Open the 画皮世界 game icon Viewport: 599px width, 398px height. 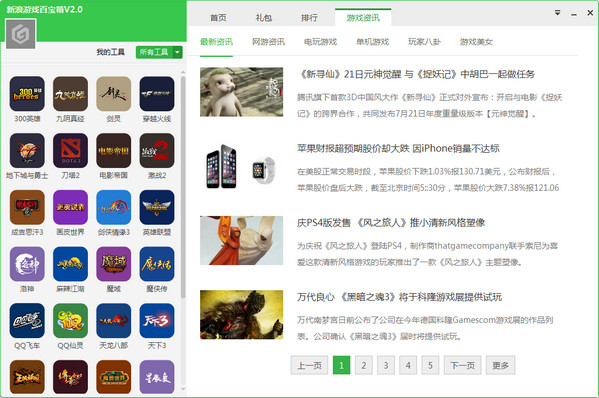pyautogui.click(x=70, y=207)
